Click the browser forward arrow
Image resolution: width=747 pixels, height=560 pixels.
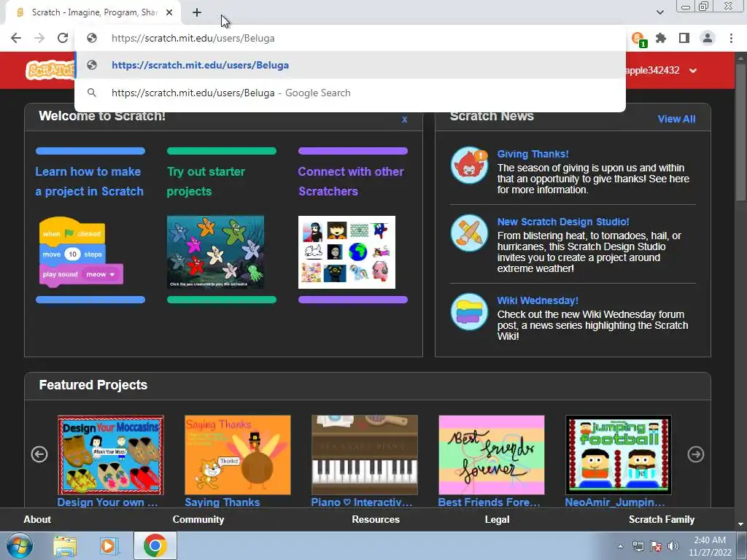pyautogui.click(x=39, y=38)
